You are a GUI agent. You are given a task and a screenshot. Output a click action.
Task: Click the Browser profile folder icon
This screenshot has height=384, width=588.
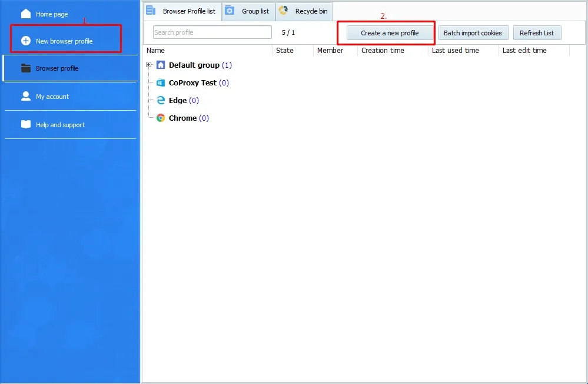pyautogui.click(x=26, y=68)
